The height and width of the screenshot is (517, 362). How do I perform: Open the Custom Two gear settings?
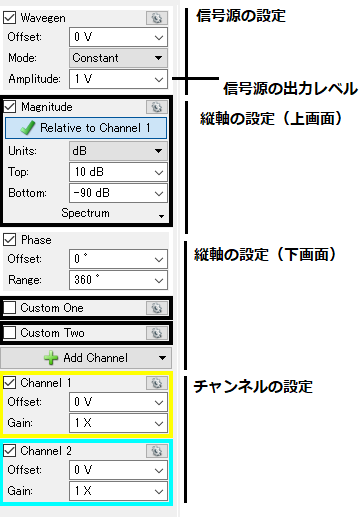tap(157, 333)
